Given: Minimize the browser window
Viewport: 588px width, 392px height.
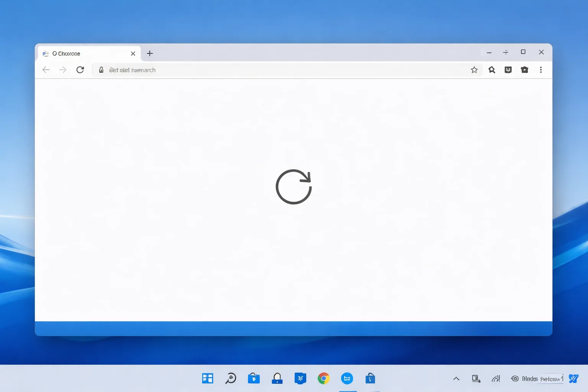Looking at the screenshot, I should (489, 52).
